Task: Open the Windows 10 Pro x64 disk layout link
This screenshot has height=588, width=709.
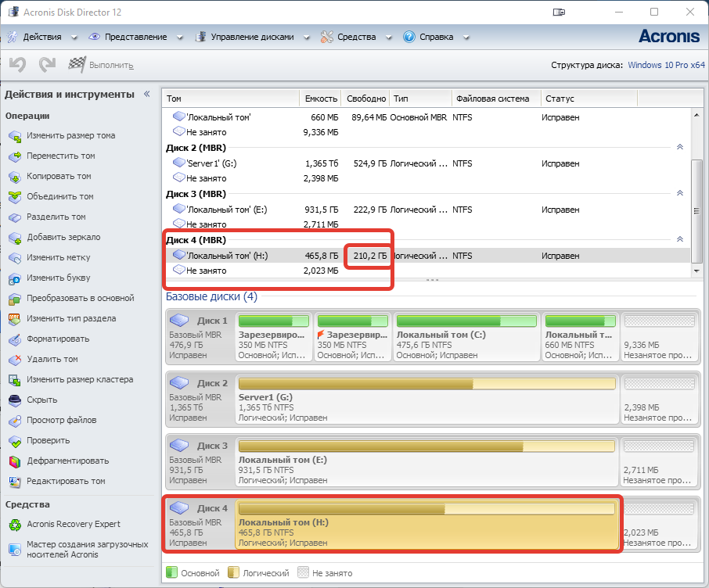Action: (x=666, y=65)
